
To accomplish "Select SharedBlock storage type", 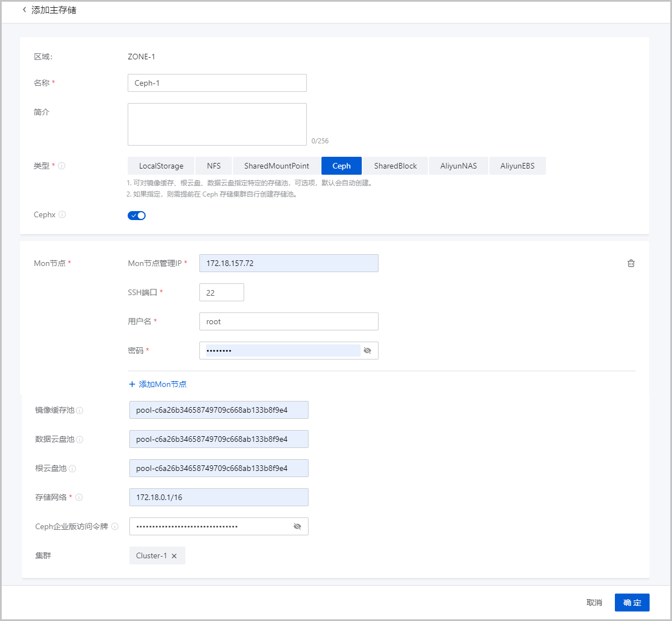I will 395,166.
